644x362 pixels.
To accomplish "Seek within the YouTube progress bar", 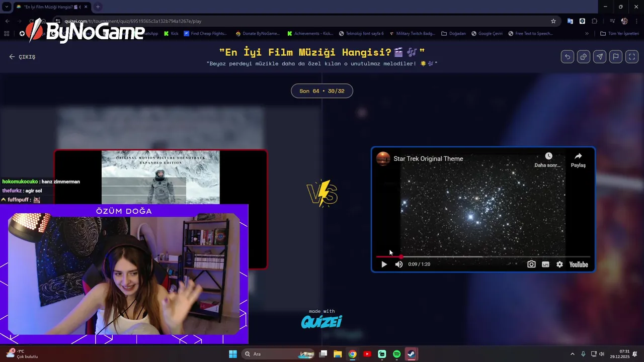I will tap(483, 256).
